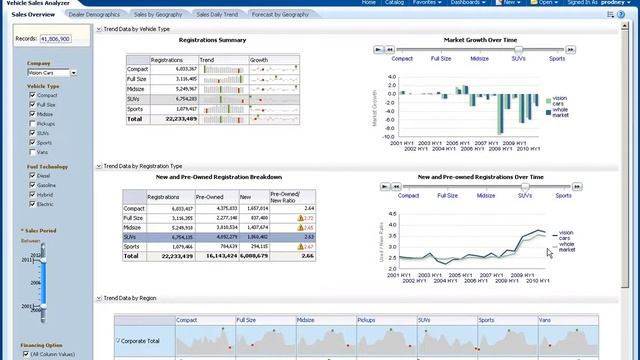Open the Catalog link in header
Screen dimensions: 640x360
click(394, 2)
